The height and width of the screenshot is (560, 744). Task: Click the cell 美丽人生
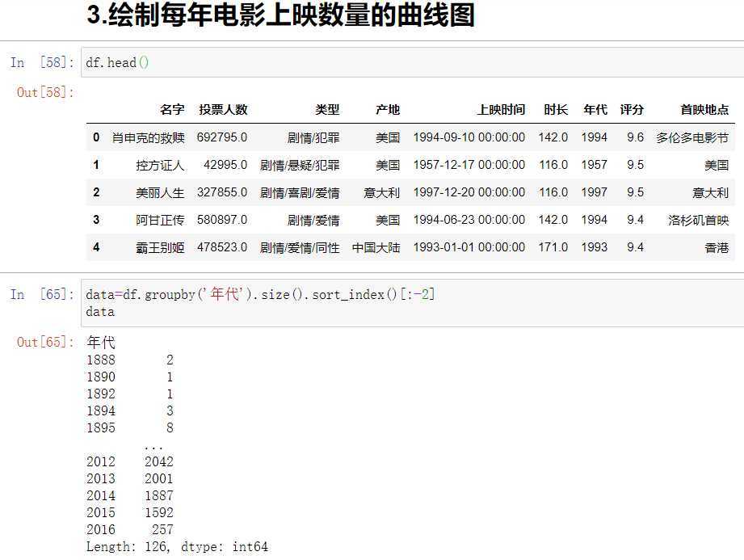pyautogui.click(x=160, y=192)
